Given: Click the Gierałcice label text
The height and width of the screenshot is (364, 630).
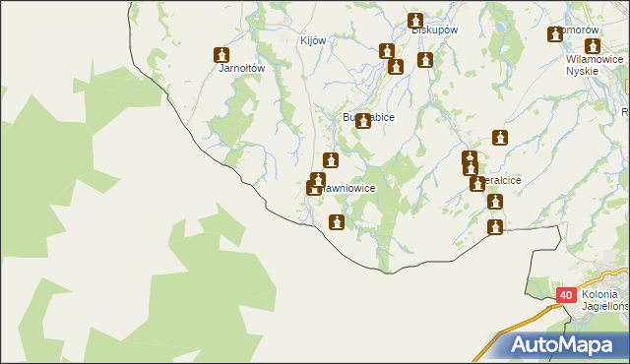Looking at the screenshot, I should click(502, 181).
